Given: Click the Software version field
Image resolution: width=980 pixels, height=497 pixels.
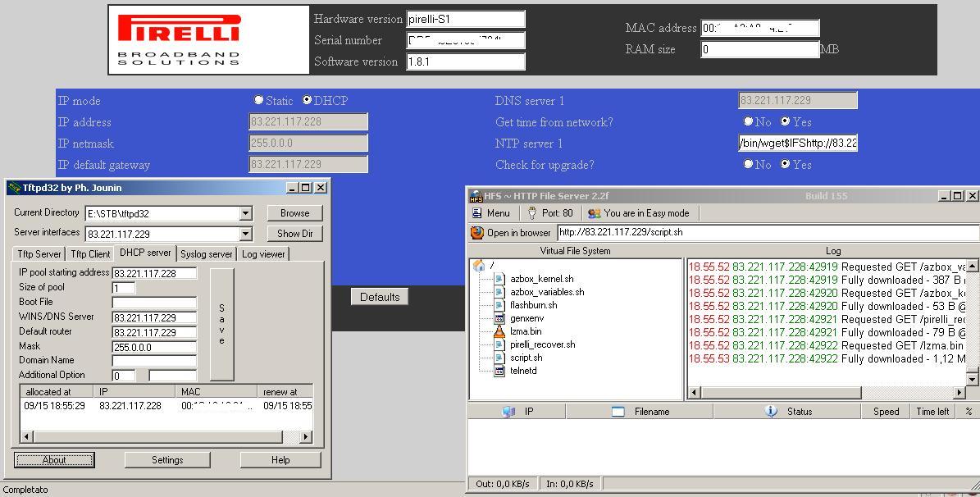Looking at the screenshot, I should click(x=466, y=62).
